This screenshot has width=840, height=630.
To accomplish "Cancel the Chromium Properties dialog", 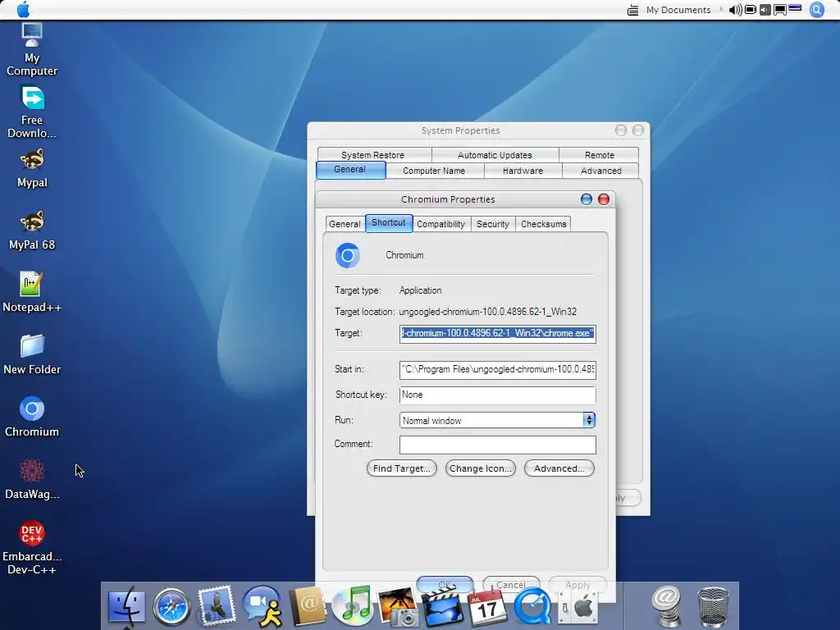I will [511, 584].
